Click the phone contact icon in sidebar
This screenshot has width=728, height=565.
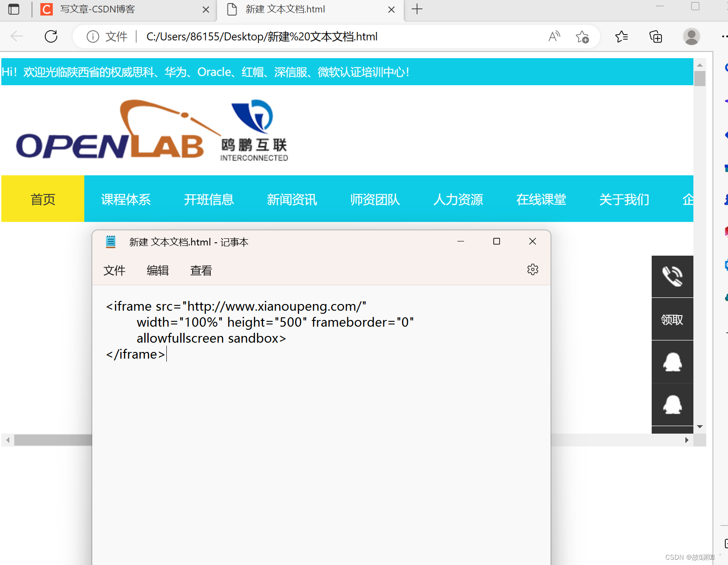(673, 277)
